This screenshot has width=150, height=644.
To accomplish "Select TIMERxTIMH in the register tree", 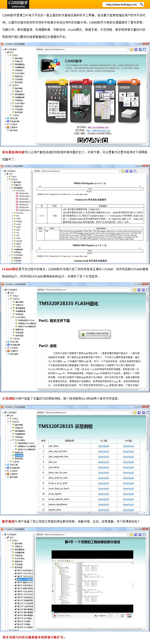I will click(x=24, y=196).
